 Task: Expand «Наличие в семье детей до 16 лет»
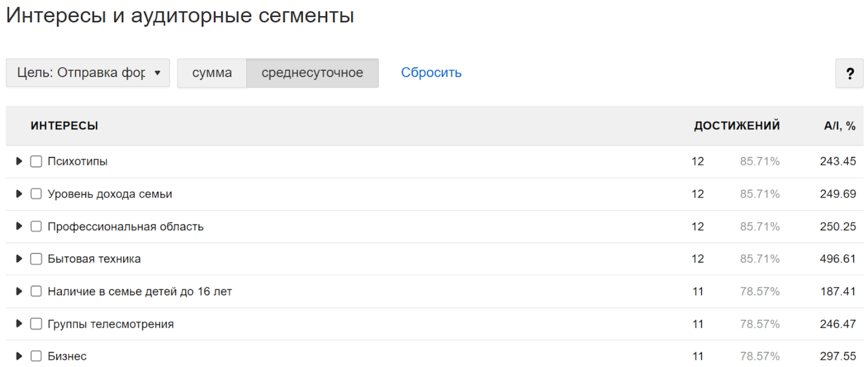pyautogui.click(x=19, y=291)
